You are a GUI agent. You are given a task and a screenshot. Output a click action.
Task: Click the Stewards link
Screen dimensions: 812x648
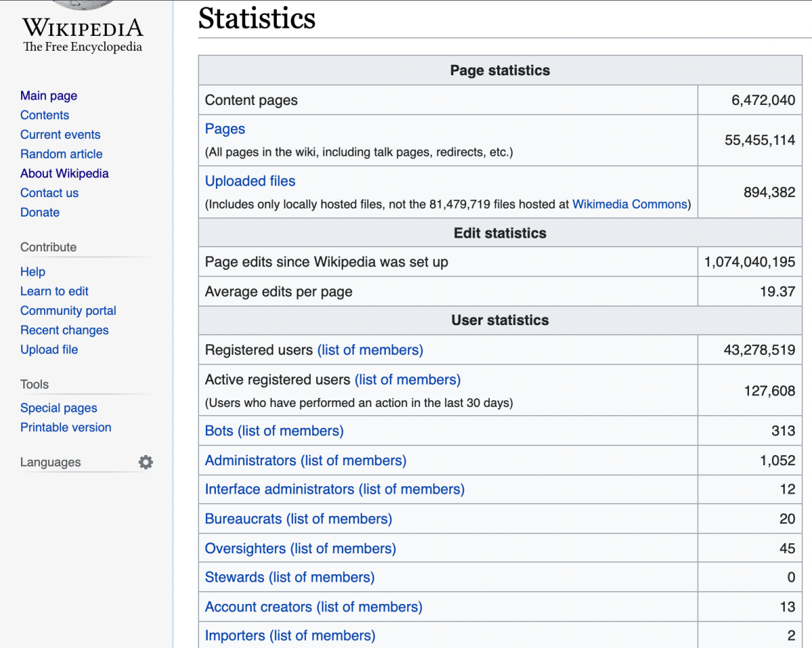point(235,577)
